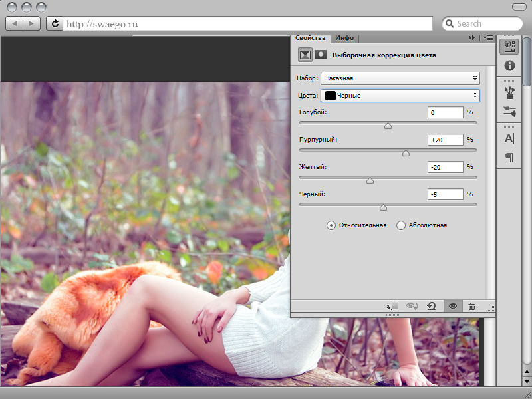
Task: Click the Голубой slider handle
Action: click(x=388, y=126)
